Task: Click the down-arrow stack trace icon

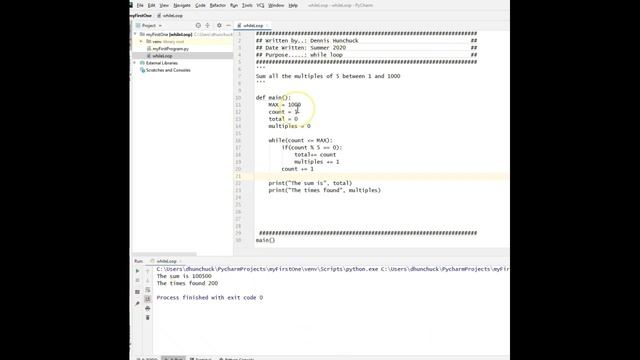Action: (148, 280)
